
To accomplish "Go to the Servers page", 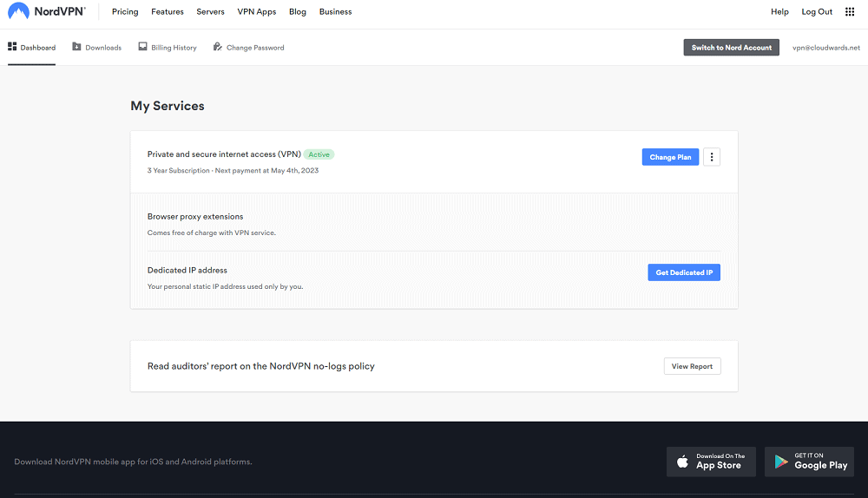I will coord(210,11).
